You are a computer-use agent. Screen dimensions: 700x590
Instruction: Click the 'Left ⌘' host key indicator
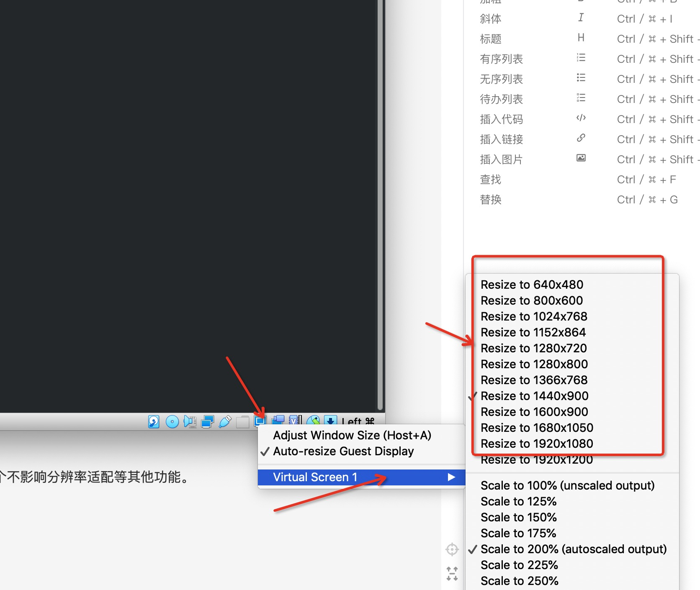click(x=358, y=421)
